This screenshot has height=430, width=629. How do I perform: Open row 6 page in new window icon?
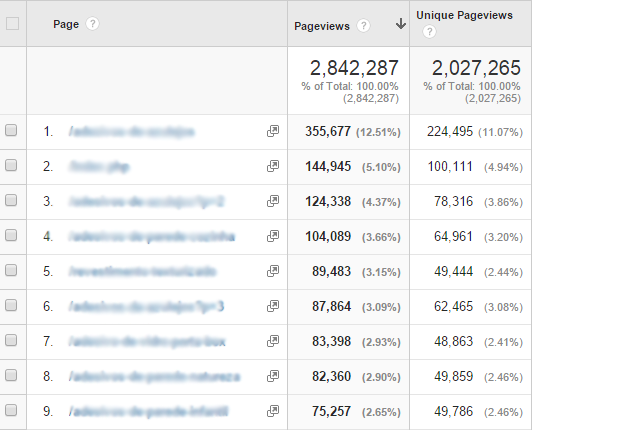[x=273, y=306]
